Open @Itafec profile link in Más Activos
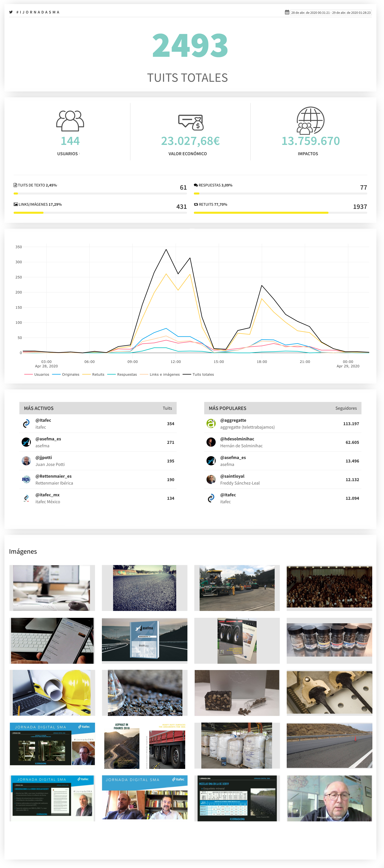 [43, 420]
